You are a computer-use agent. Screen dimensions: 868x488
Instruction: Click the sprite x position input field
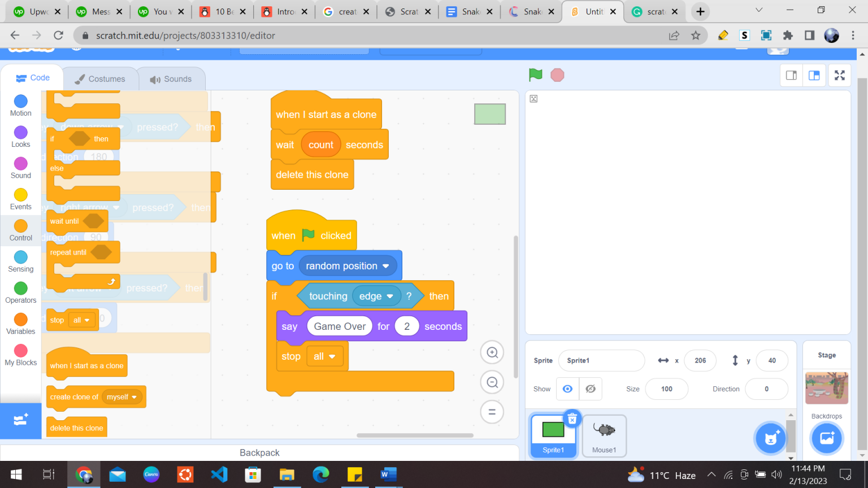click(700, 360)
